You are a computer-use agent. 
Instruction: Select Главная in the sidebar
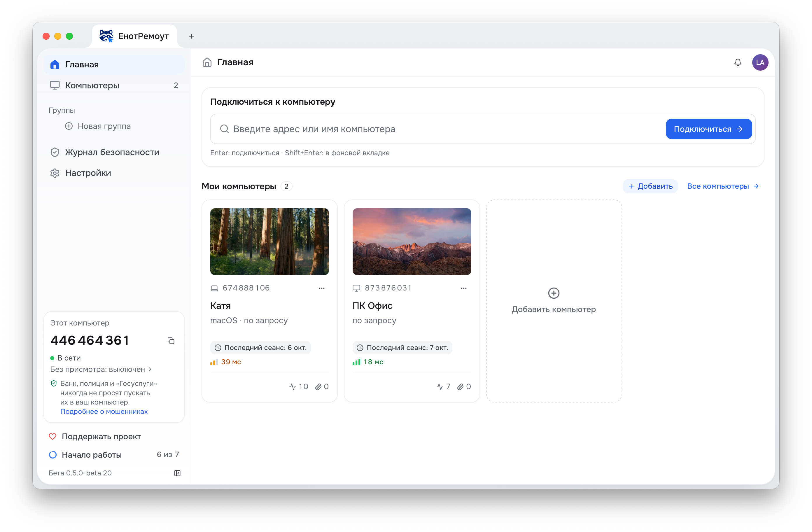coord(114,64)
